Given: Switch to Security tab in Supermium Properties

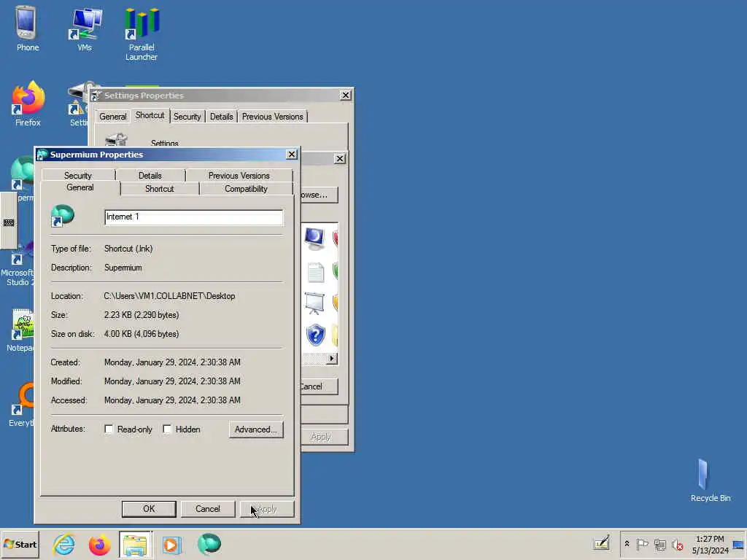Looking at the screenshot, I should click(x=78, y=175).
